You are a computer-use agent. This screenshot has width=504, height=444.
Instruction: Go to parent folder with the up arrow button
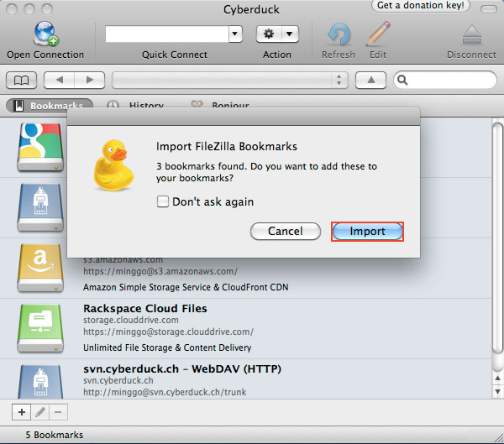click(370, 80)
